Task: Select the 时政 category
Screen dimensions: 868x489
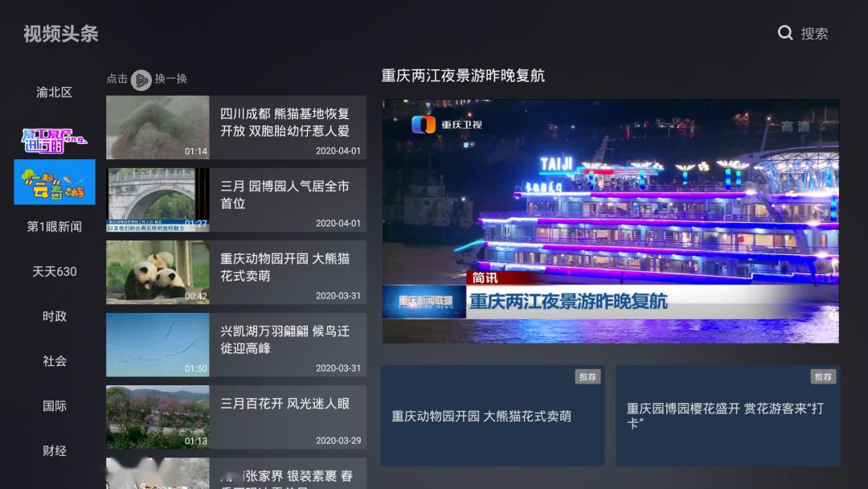Action: click(53, 316)
